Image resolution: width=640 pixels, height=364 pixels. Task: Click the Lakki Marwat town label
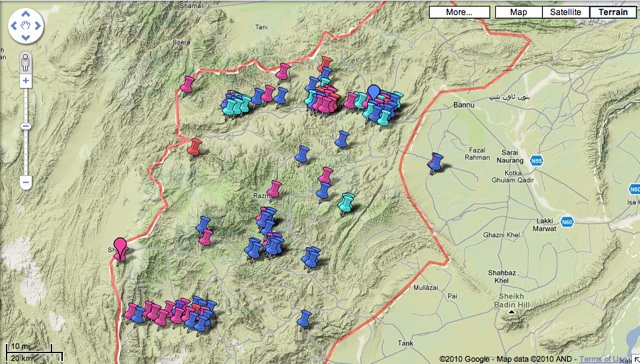(x=544, y=225)
